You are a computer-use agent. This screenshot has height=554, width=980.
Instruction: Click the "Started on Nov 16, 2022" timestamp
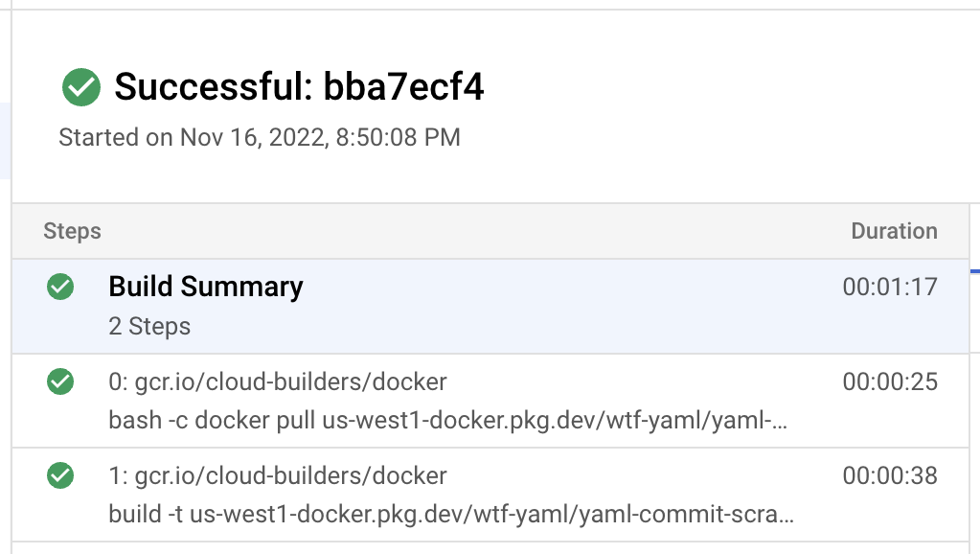260,137
